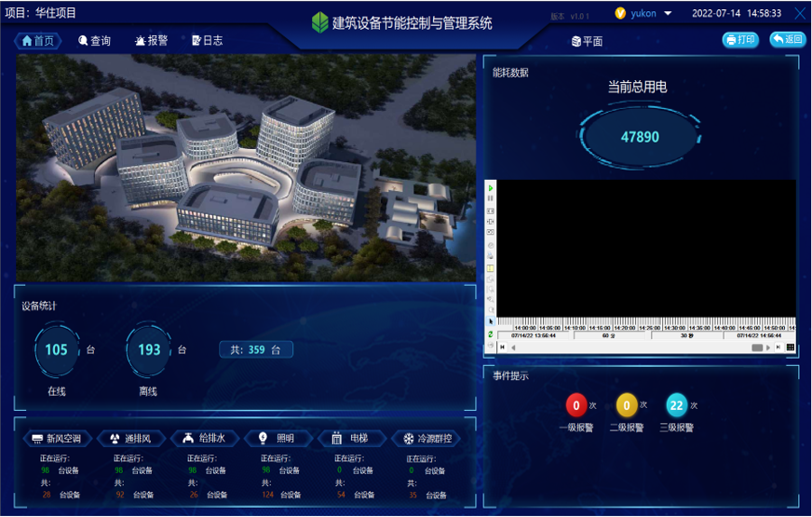Click the 版本 v1.0.1 version text
Screen dimensions: 812x517
click(x=570, y=16)
